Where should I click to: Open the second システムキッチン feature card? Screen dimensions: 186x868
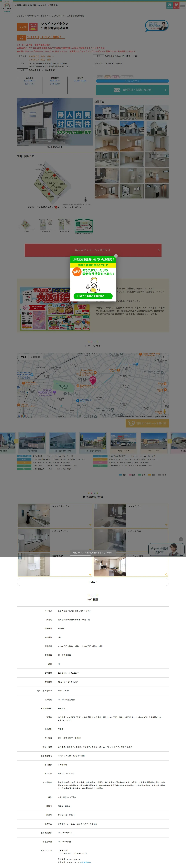tap(55, 540)
